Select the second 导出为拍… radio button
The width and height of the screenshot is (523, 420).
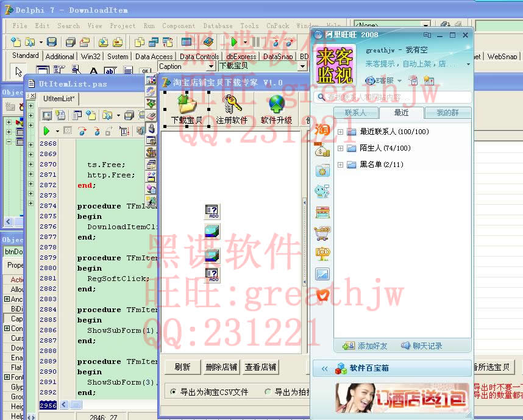[x=268, y=391]
